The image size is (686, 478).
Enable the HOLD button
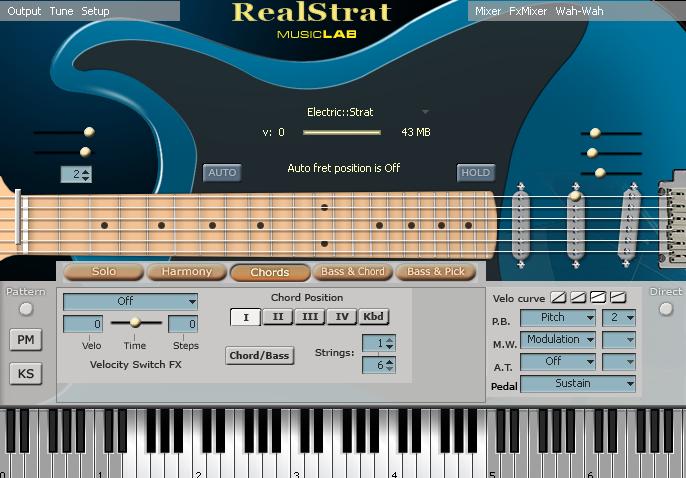[476, 173]
